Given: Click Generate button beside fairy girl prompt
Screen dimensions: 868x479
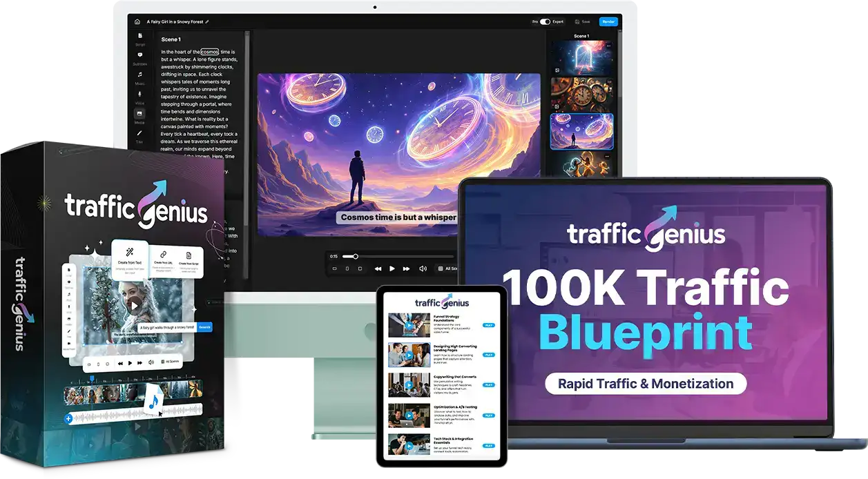Looking at the screenshot, I should 204,326.
